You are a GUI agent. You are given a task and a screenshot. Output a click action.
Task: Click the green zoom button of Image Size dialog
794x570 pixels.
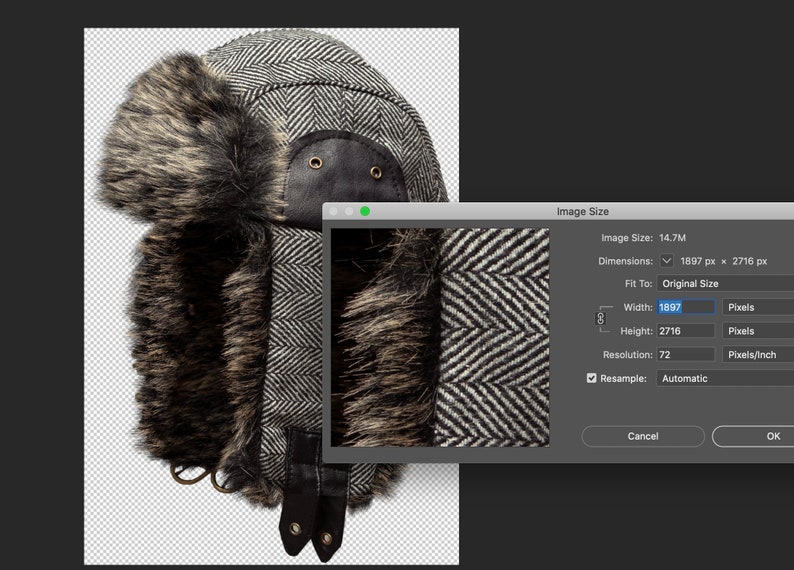(x=365, y=211)
